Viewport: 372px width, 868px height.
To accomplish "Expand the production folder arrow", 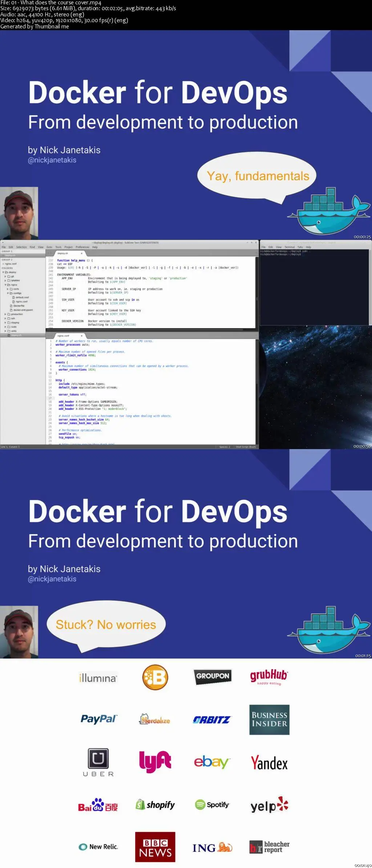I will point(5,314).
